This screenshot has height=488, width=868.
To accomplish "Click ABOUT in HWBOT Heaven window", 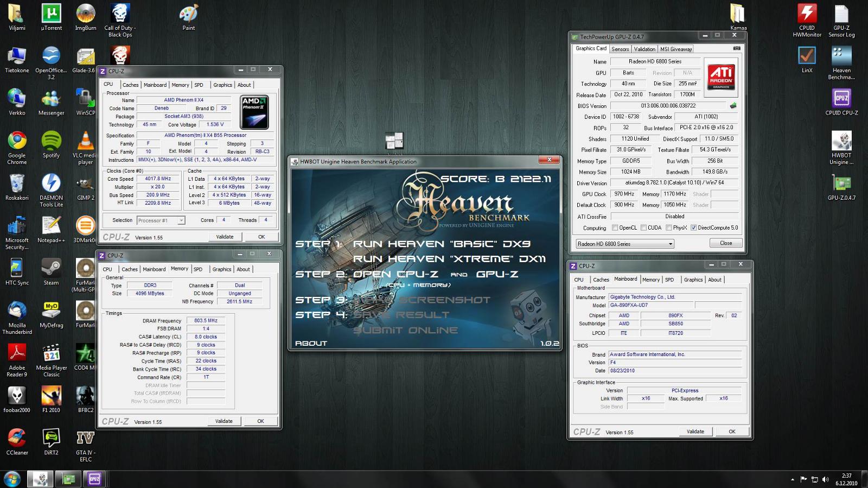I will pyautogui.click(x=311, y=344).
